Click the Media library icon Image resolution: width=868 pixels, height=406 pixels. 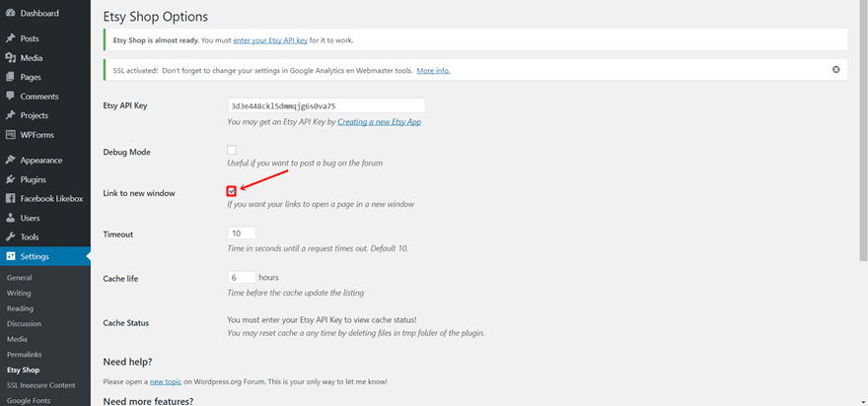click(10, 58)
